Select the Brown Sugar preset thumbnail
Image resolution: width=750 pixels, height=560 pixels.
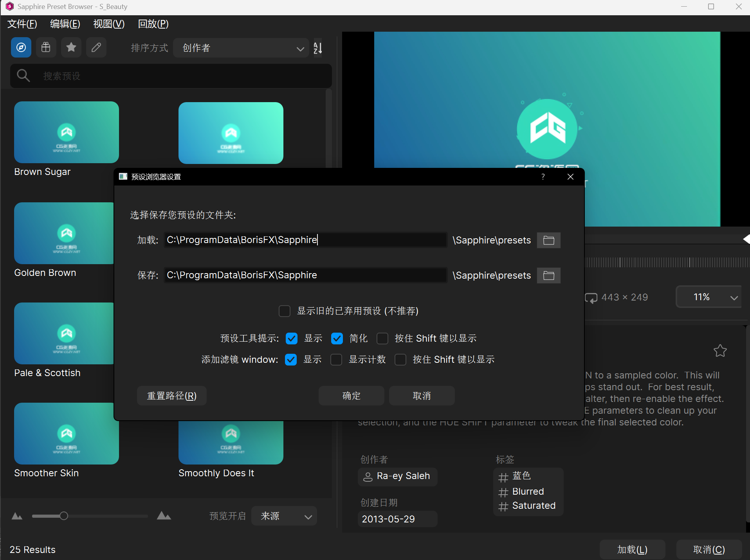coord(66,132)
